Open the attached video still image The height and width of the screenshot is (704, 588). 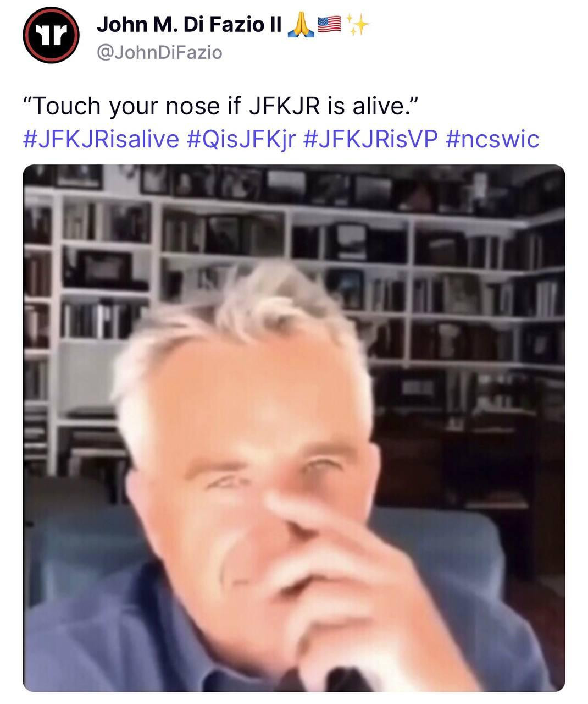294,428
